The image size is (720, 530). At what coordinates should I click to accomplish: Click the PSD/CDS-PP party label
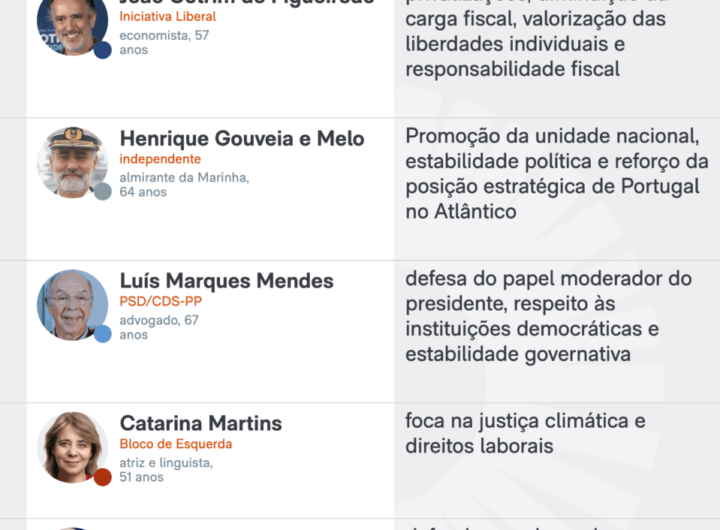[161, 301]
